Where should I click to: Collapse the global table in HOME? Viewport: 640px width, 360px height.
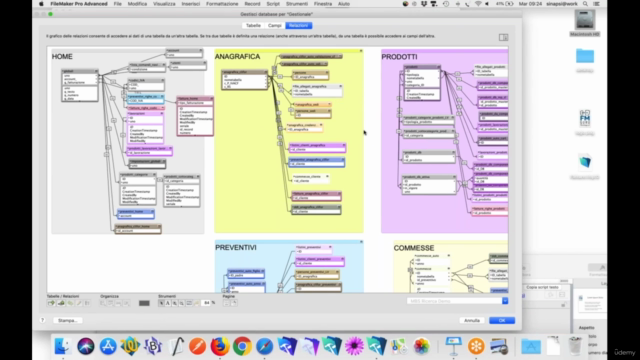(x=96, y=71)
